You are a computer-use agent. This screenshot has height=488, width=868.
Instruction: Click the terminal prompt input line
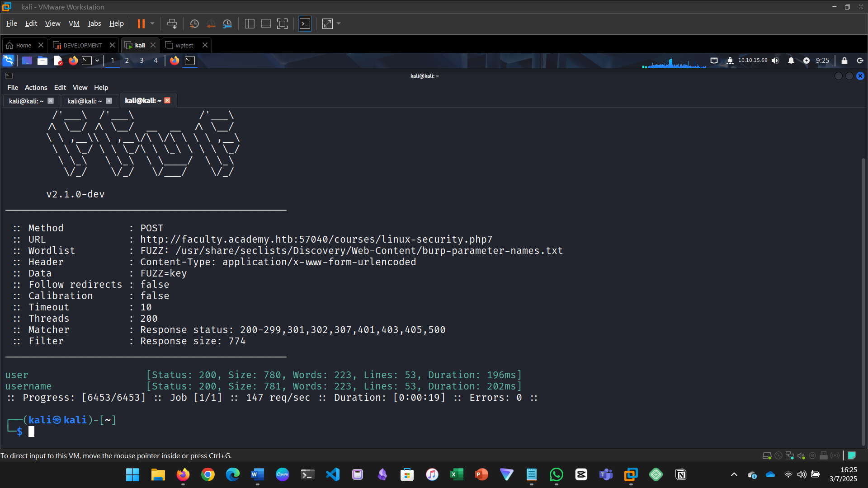point(32,432)
